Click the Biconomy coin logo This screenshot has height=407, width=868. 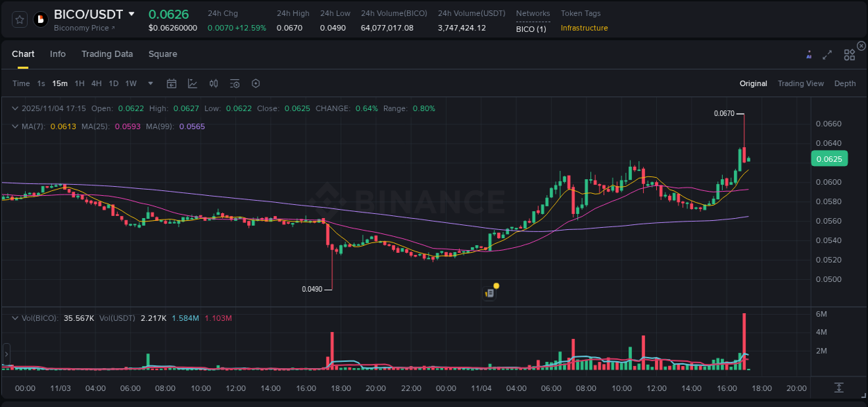40,19
